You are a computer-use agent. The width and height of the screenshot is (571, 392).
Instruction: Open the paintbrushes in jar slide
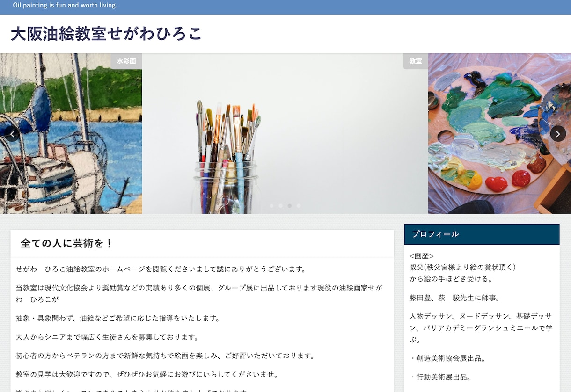(x=285, y=133)
